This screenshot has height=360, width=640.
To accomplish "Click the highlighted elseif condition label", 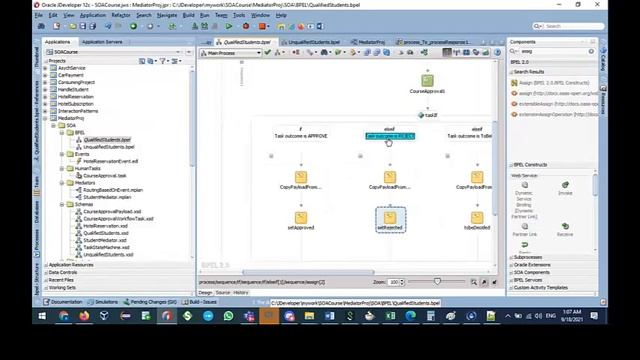I will [x=390, y=136].
